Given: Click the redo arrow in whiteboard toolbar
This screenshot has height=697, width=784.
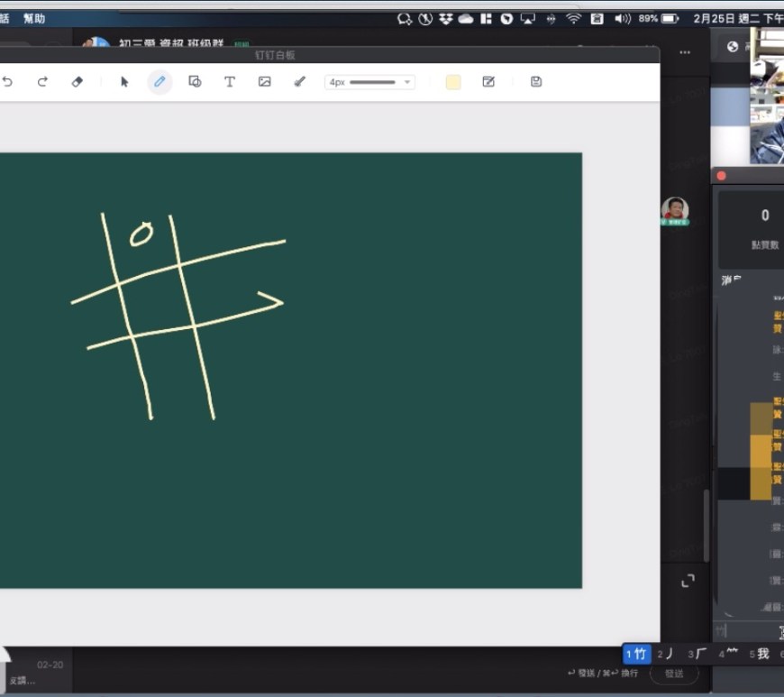Looking at the screenshot, I should [x=42, y=82].
